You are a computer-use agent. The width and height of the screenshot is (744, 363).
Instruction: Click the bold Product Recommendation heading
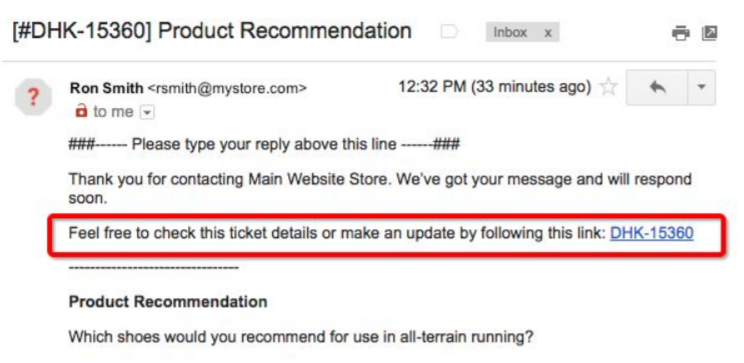(x=168, y=302)
